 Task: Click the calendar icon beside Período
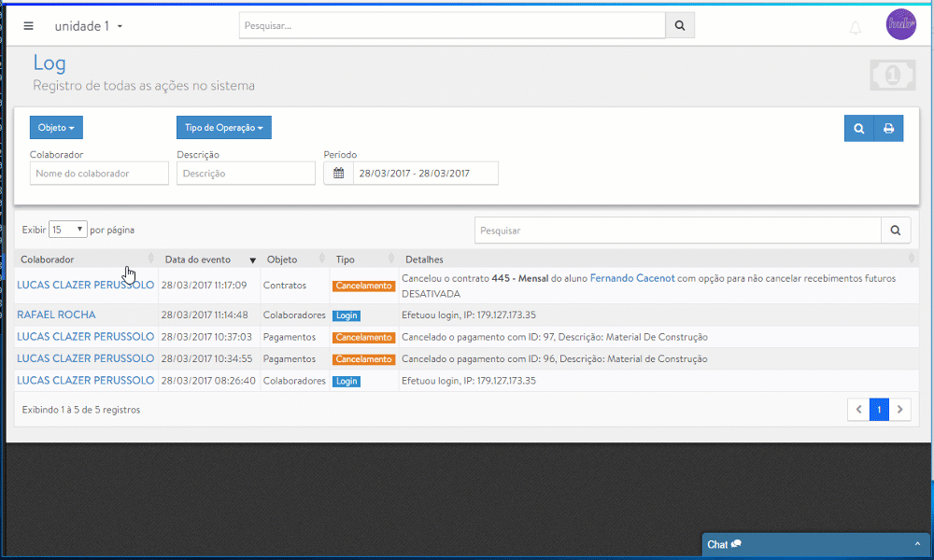(x=339, y=174)
